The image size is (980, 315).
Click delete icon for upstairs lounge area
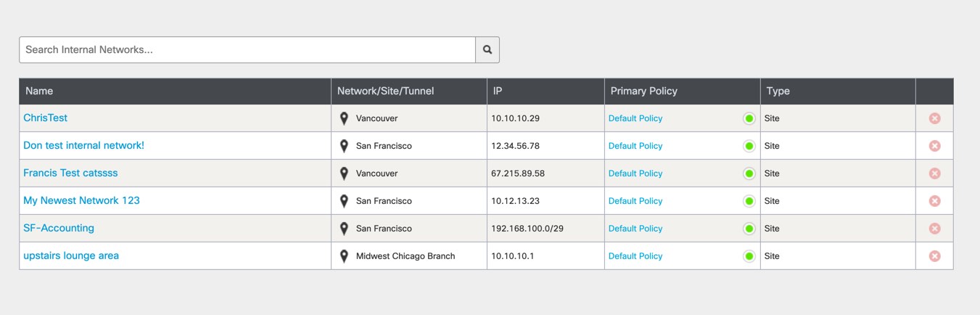point(934,256)
